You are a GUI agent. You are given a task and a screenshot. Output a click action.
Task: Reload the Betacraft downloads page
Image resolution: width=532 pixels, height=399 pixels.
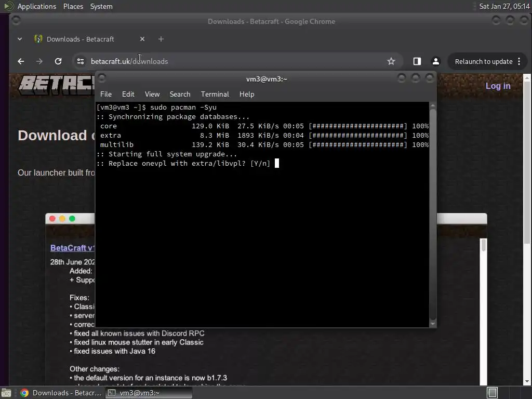click(x=58, y=61)
